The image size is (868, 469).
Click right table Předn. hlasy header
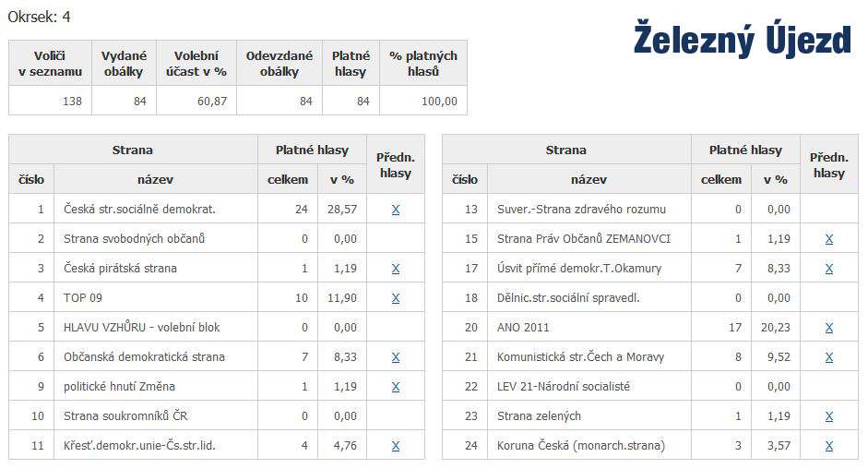coord(828,164)
